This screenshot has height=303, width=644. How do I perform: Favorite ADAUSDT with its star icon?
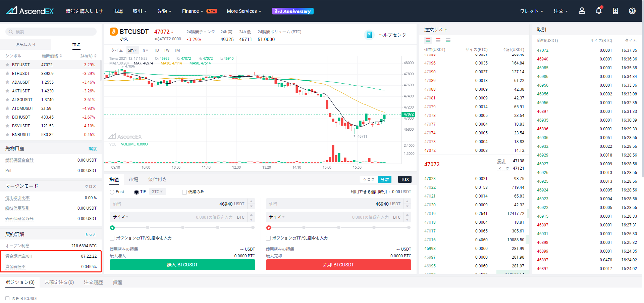(x=7, y=82)
